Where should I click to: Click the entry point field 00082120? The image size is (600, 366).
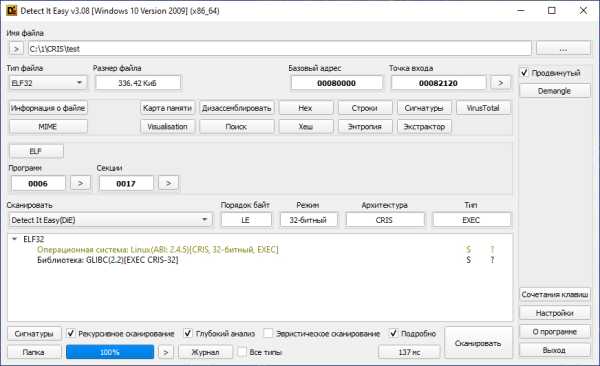[438, 83]
